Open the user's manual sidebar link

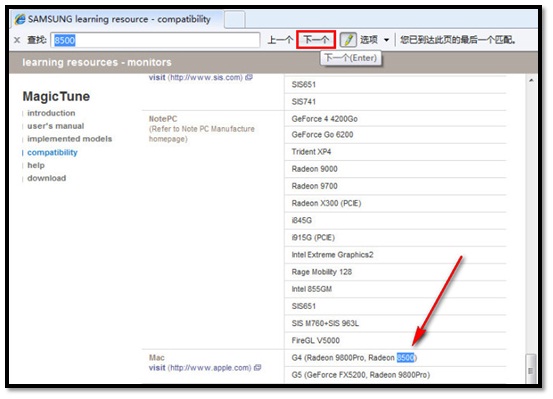56,126
